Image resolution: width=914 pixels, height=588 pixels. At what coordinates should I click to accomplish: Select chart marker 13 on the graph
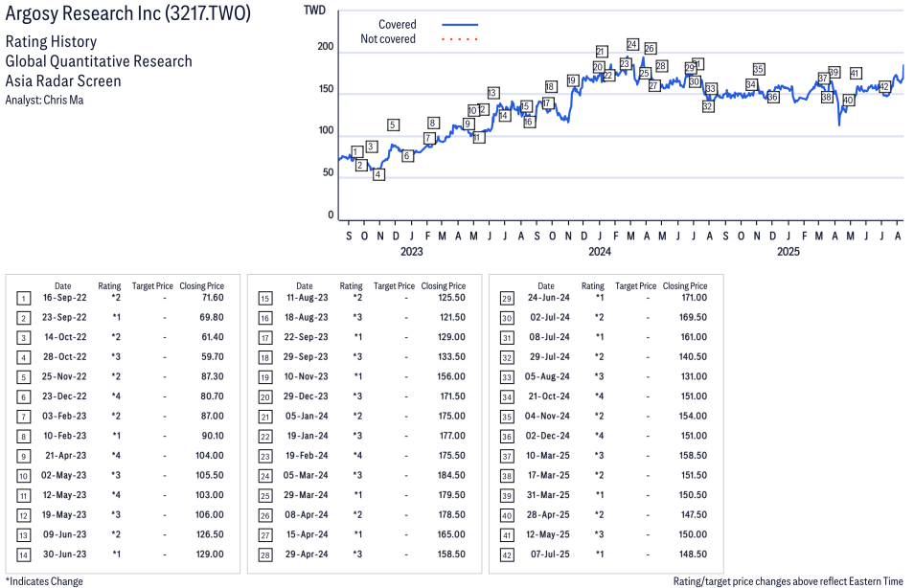coord(492,93)
